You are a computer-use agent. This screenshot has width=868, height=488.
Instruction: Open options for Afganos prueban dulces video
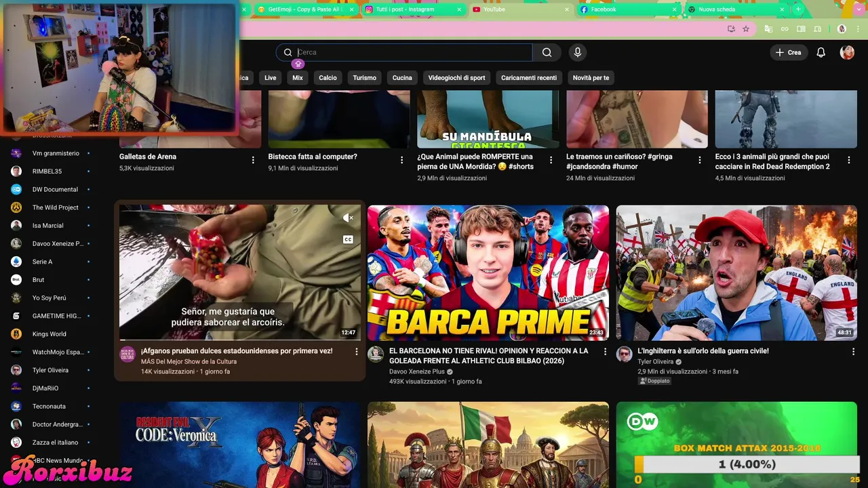[x=356, y=352]
